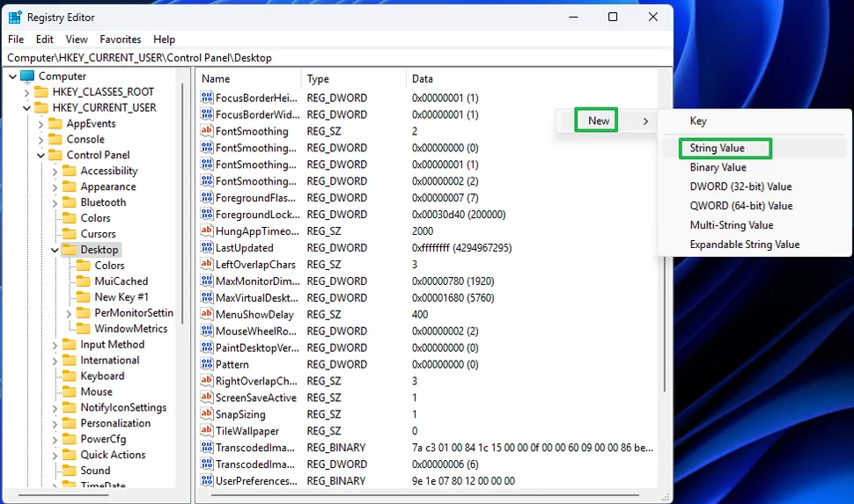Select the New Key #1 tree item

click(121, 297)
